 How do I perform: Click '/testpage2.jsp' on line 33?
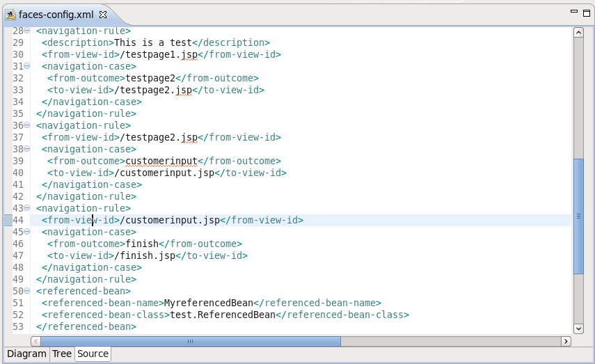click(153, 90)
